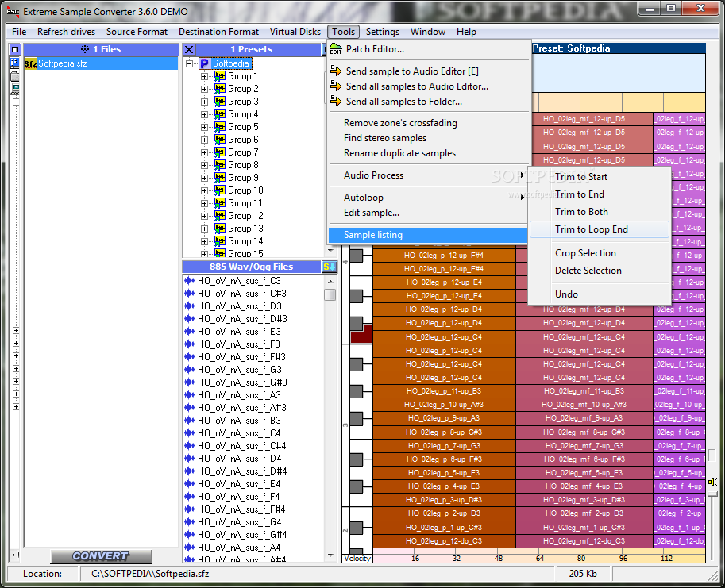Click the Find stereo samples entry
This screenshot has height=588, width=725.
point(384,138)
